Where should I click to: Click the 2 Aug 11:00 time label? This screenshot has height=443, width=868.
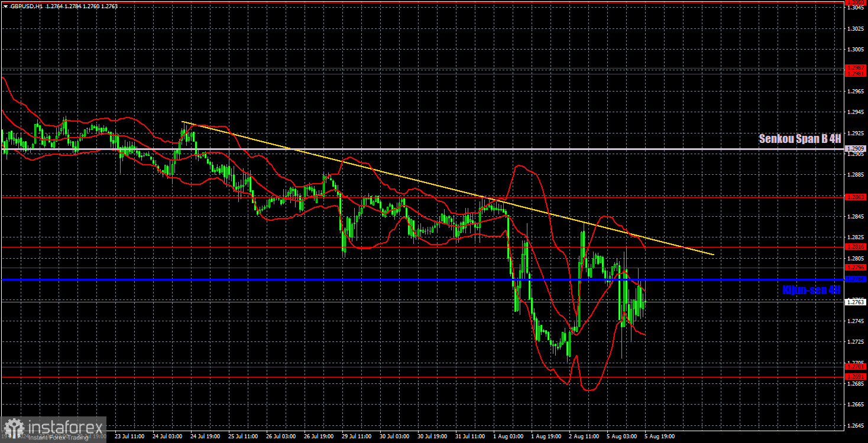coord(584,437)
